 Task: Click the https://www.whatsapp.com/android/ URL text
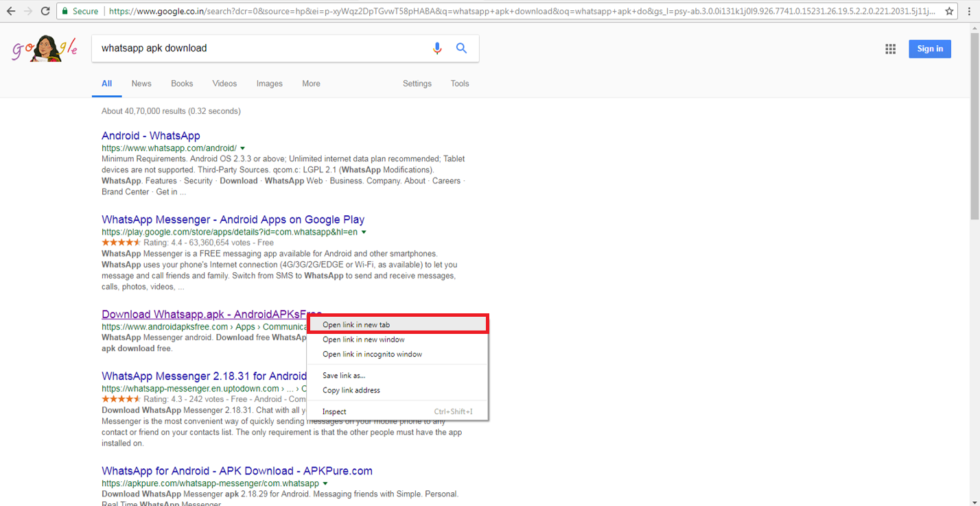click(x=169, y=148)
